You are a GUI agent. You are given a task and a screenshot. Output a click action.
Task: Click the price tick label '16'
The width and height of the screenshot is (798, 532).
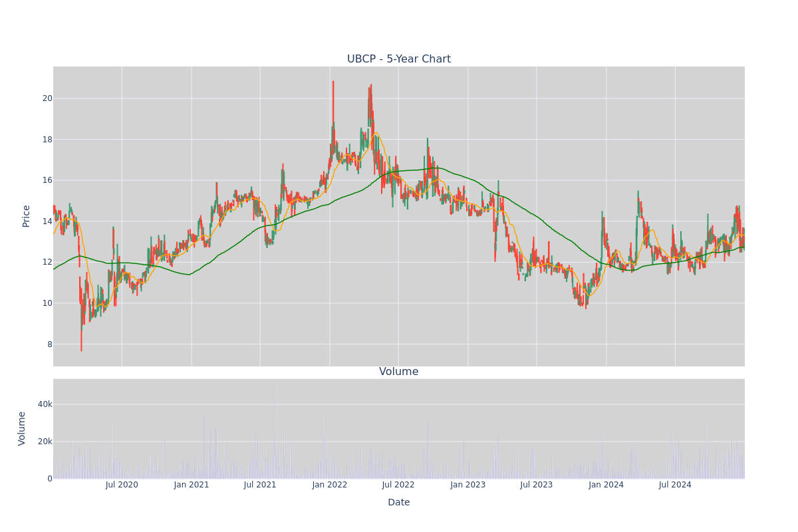(x=47, y=180)
